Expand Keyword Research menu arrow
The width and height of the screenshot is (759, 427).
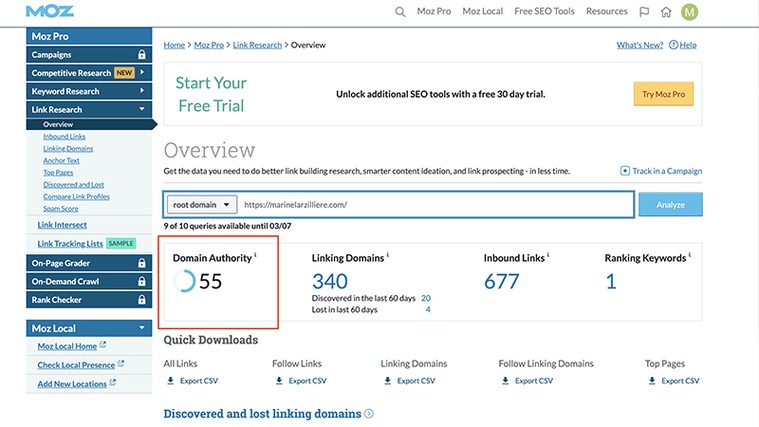(142, 91)
